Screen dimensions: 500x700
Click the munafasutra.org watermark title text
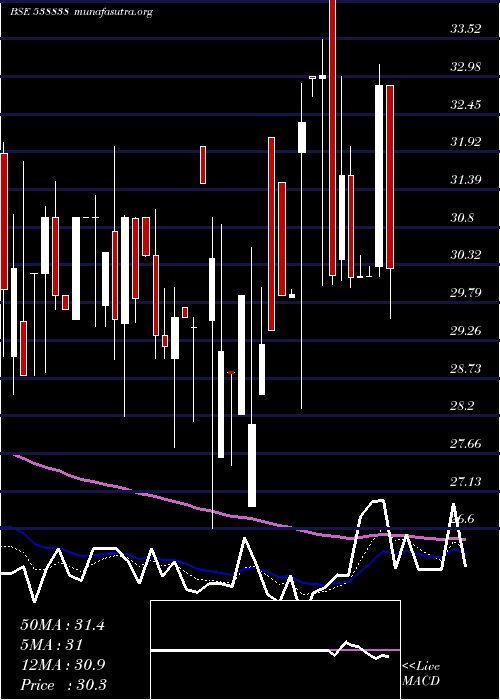pos(114,12)
